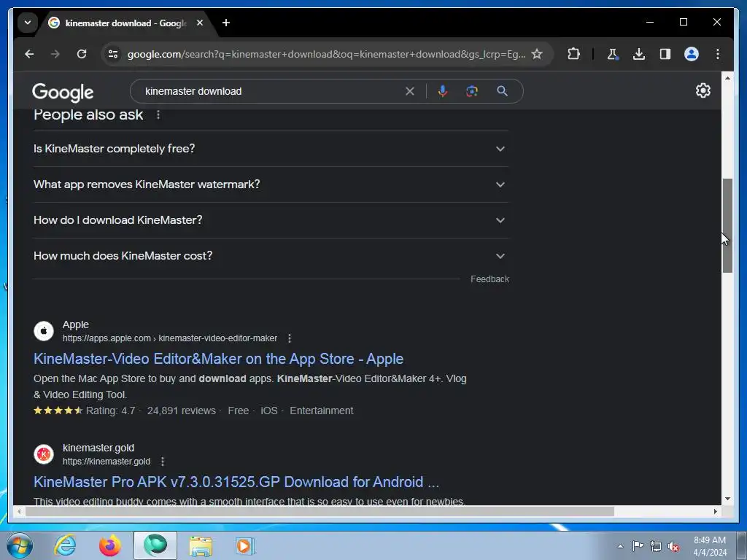Click the Apple favicon in results

[x=43, y=331]
